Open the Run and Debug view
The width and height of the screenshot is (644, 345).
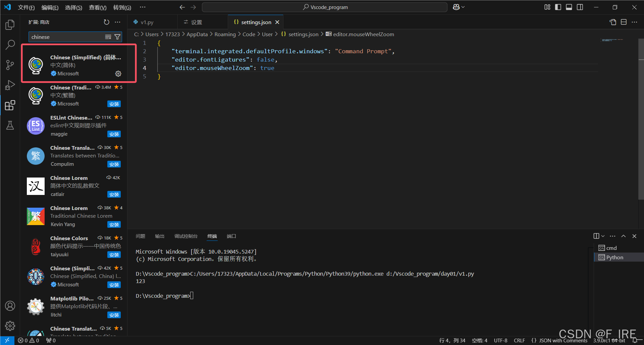pyautogui.click(x=10, y=85)
